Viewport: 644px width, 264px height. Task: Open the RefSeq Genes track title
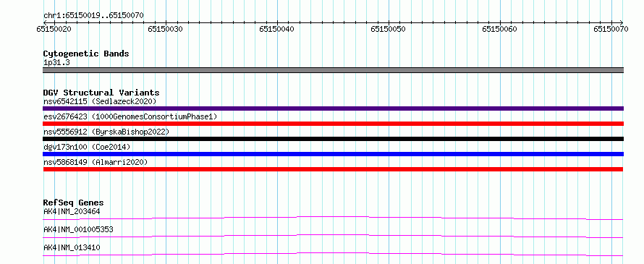point(74,203)
